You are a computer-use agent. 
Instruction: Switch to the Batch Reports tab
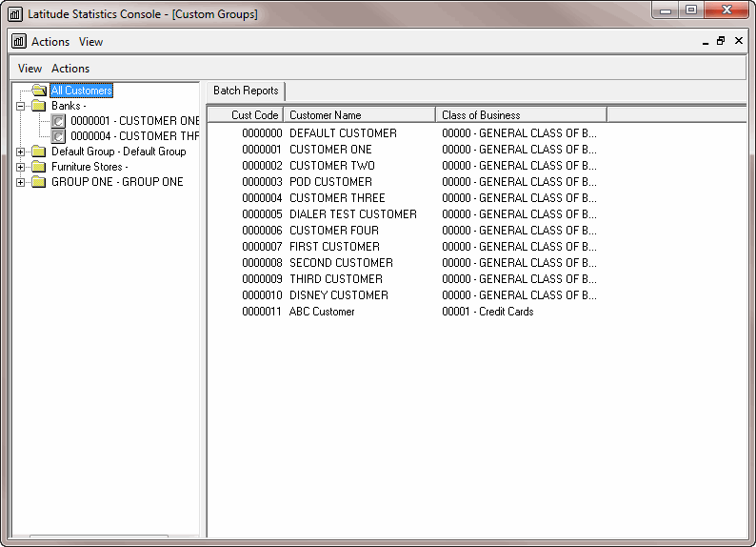[x=246, y=91]
